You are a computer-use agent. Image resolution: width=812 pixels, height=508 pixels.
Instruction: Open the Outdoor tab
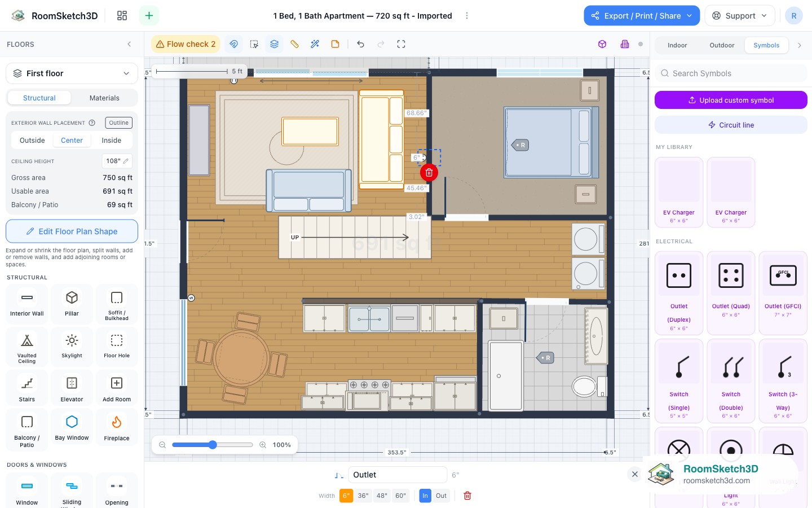[x=722, y=45]
